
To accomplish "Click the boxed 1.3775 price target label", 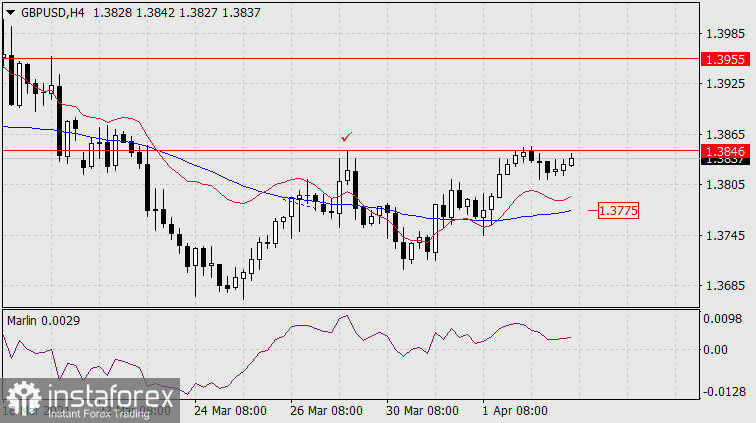I will (618, 211).
